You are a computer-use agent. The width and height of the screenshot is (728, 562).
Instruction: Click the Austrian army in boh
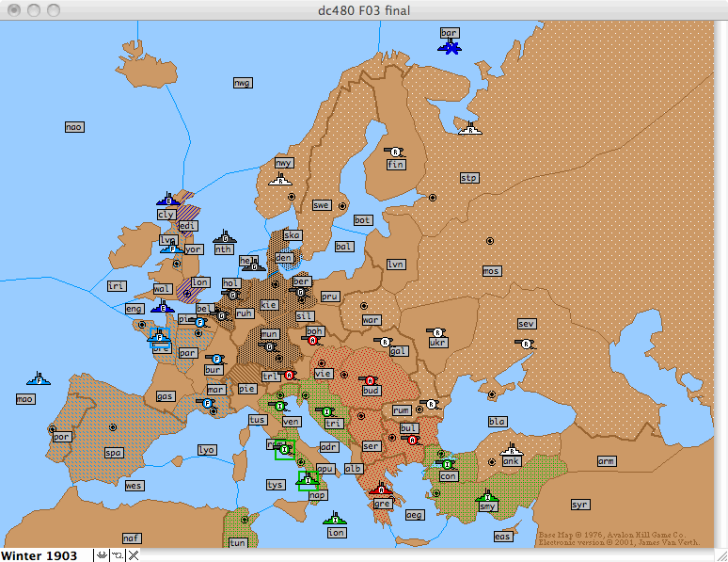(x=312, y=340)
